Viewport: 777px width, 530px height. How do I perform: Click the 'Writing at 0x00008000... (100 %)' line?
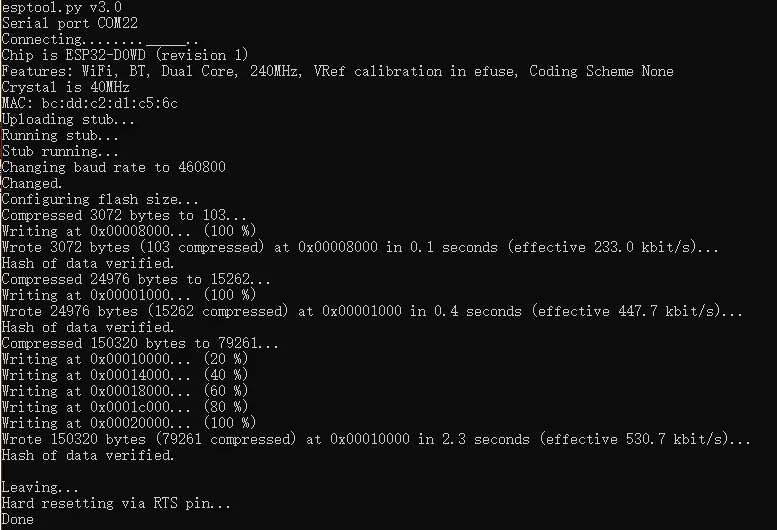tap(129, 231)
